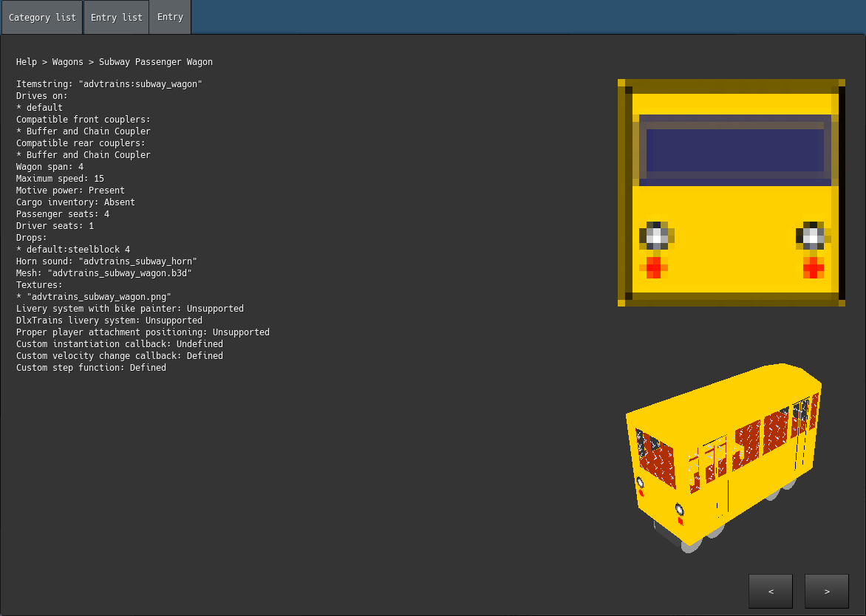Click the right red tail light on texture
Viewport: 866px width, 616px height.
point(812,267)
